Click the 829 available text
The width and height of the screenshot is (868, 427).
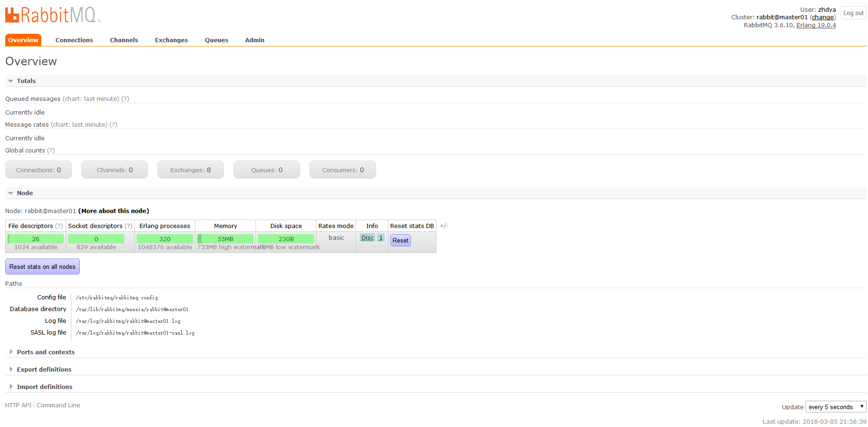96,247
